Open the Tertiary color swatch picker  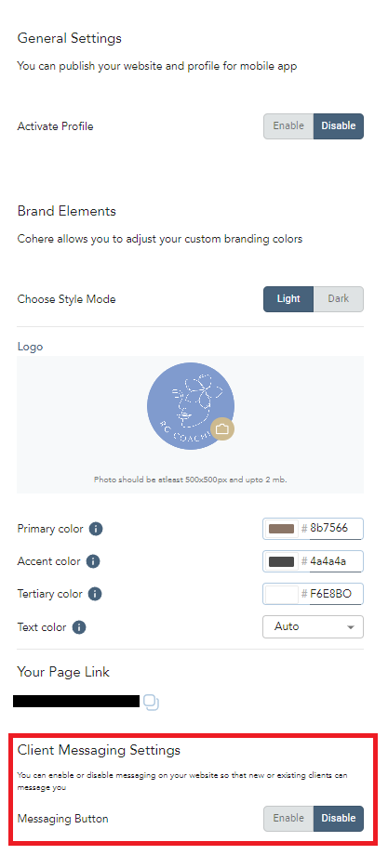281,594
